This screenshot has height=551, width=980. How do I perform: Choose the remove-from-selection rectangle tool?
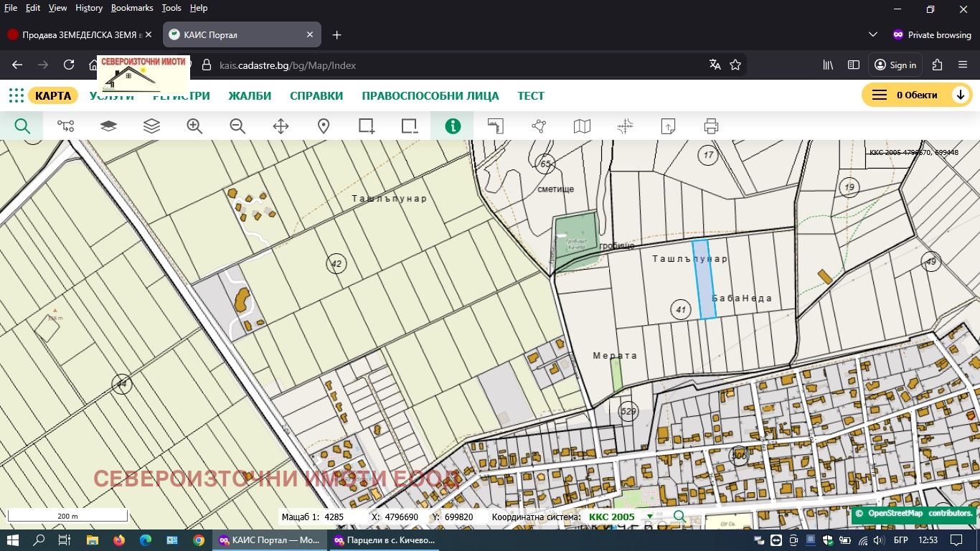click(x=410, y=126)
